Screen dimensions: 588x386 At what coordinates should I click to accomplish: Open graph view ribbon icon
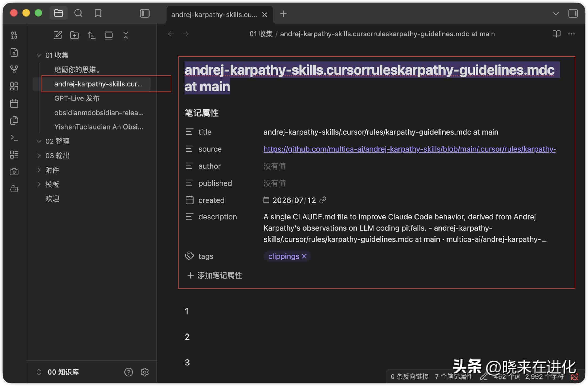pos(14,69)
